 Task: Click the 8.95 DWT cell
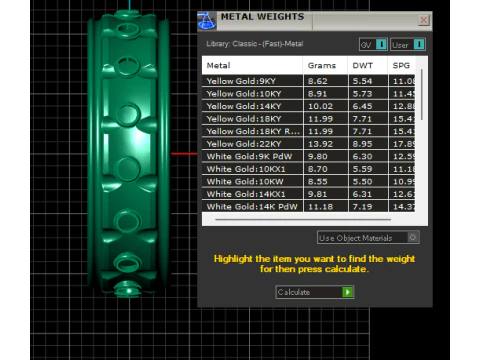(x=368, y=144)
